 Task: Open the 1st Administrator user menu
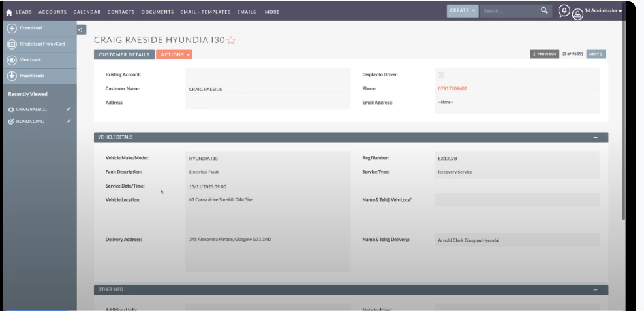click(x=603, y=10)
